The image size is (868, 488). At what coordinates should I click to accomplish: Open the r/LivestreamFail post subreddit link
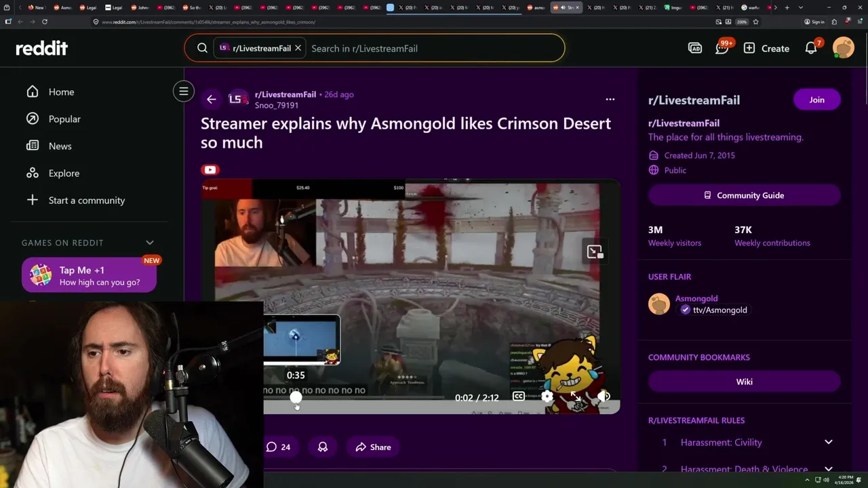coord(285,94)
